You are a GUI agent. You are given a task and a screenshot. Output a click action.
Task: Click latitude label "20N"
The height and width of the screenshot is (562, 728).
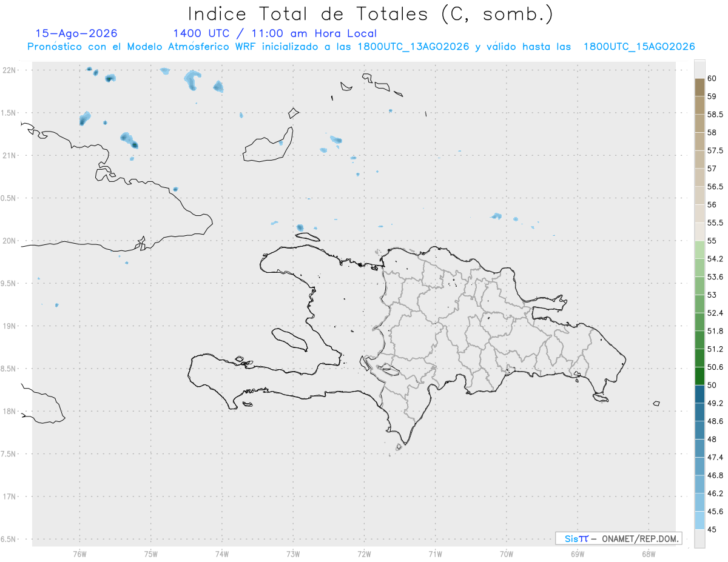(10, 241)
